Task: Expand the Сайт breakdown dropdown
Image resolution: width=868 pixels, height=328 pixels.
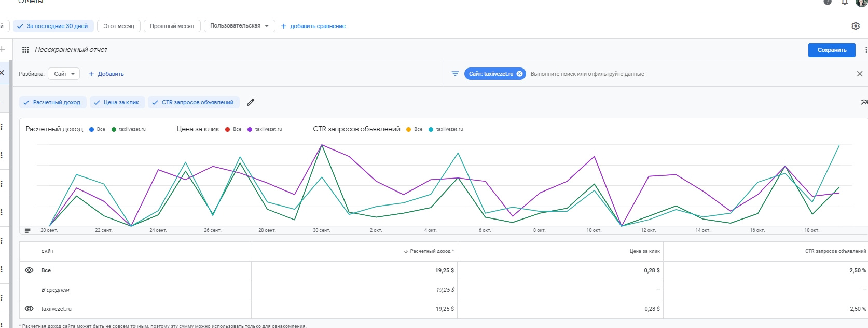Action: [x=64, y=74]
